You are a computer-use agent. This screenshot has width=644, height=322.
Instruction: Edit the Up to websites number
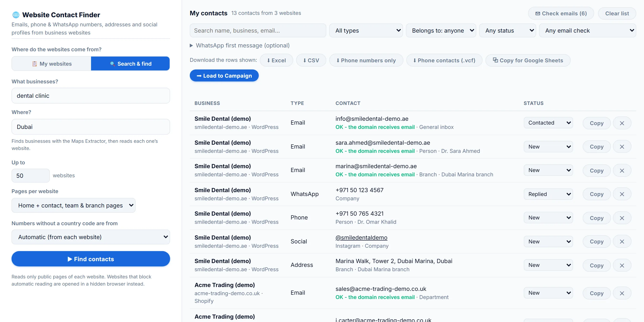point(30,176)
